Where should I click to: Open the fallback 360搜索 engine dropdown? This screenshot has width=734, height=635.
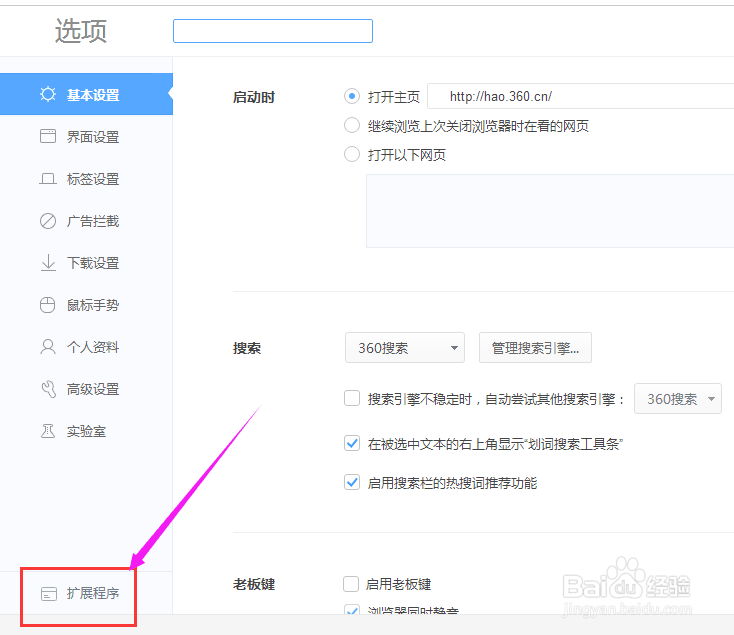[677, 399]
